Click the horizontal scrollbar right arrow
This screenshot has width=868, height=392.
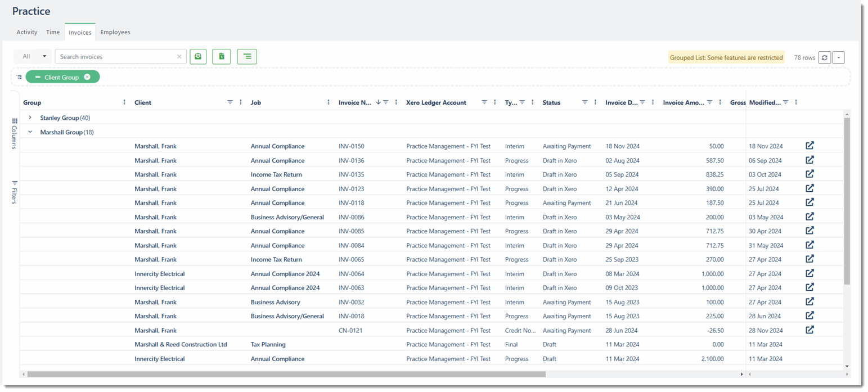point(742,374)
